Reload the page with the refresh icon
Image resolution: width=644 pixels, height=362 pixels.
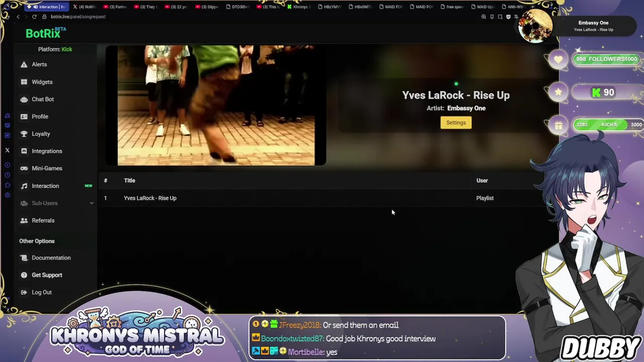(x=34, y=17)
